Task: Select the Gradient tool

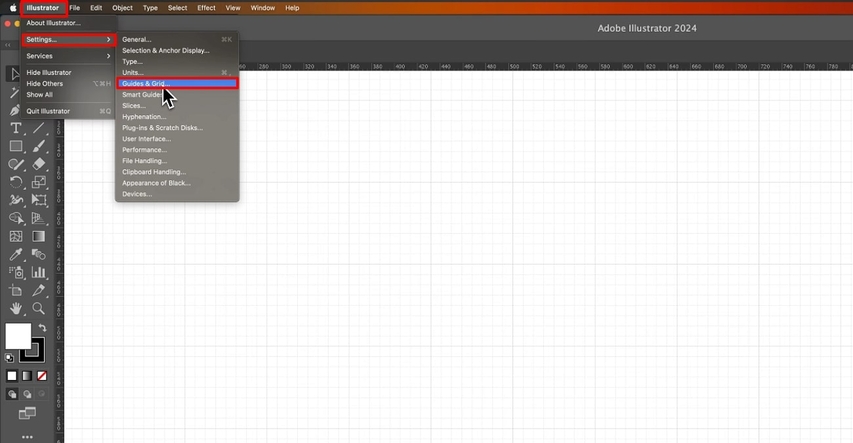Action: [x=39, y=236]
